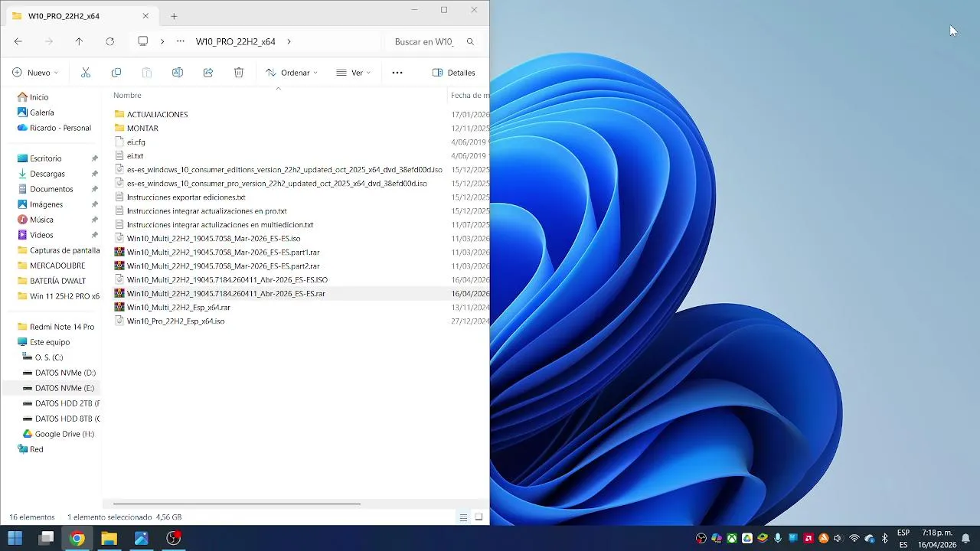
Task: Click the PC monitor icon in address bar
Action: tap(143, 41)
